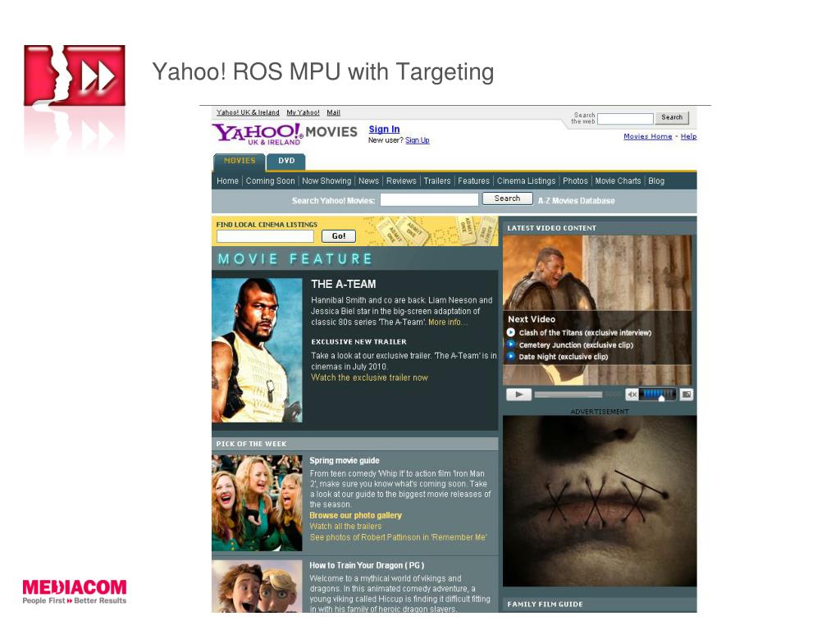This screenshot has width=840, height=630.
Task: Open fullscreen video mode icon
Action: point(687,395)
